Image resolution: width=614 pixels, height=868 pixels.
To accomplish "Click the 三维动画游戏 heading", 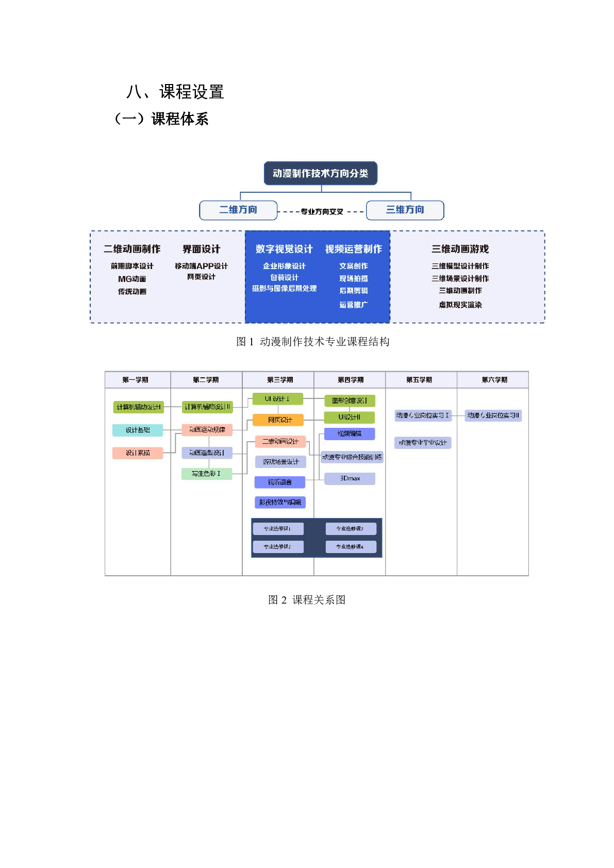I will (460, 249).
